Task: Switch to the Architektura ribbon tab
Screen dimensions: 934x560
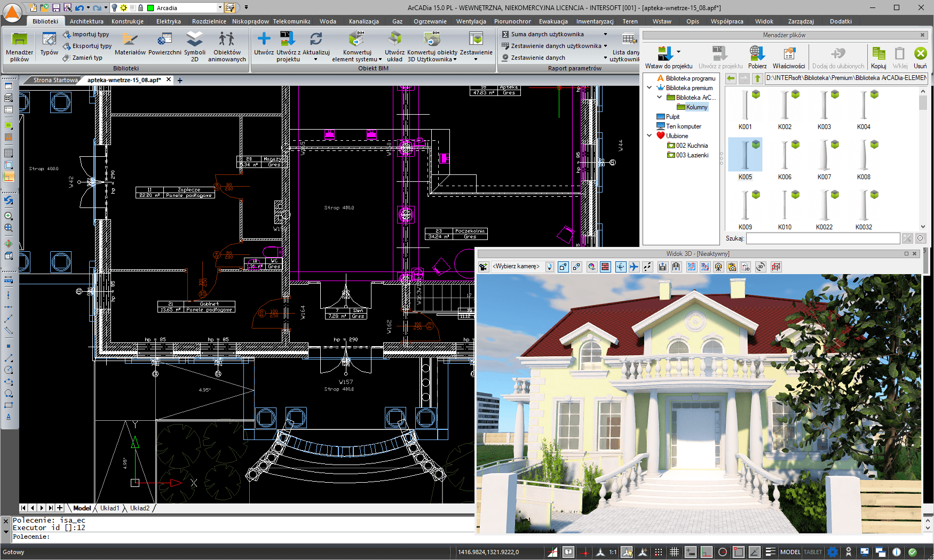Action: [86, 21]
